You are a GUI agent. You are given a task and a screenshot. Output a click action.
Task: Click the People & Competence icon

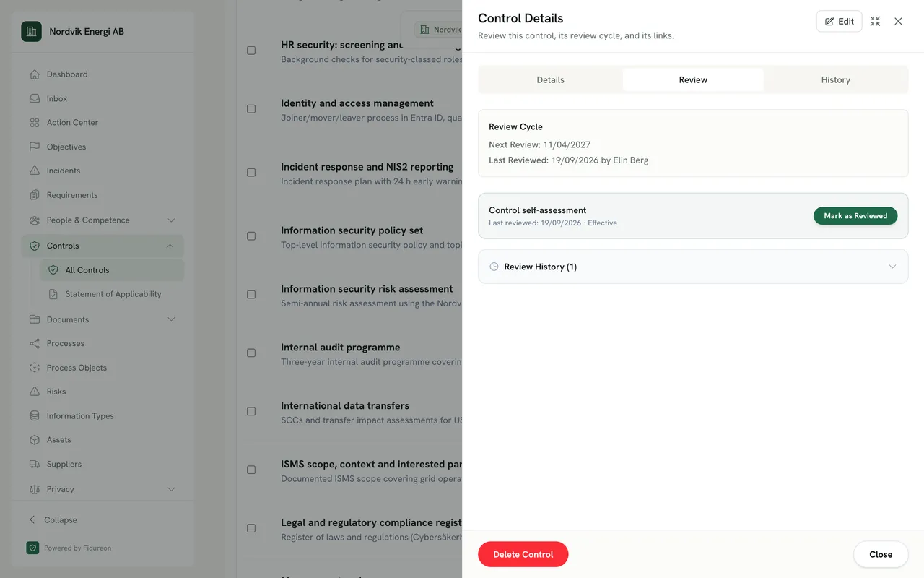pos(35,220)
